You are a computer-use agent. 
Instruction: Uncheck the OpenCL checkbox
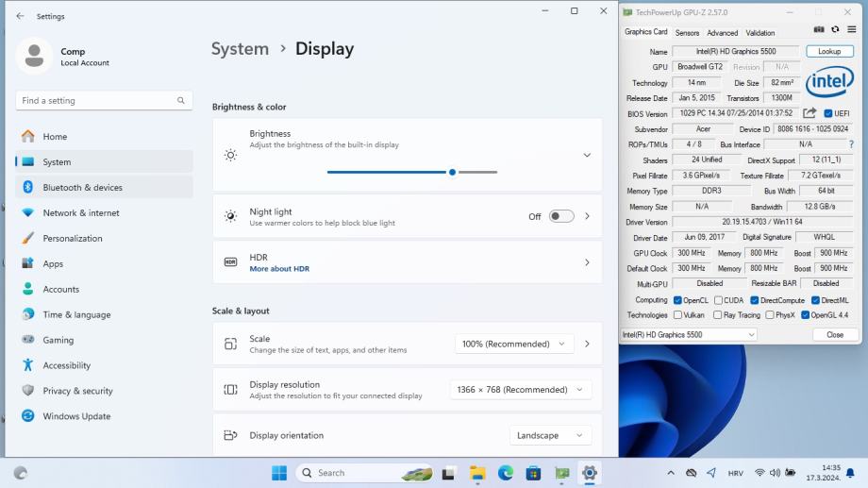pos(677,300)
